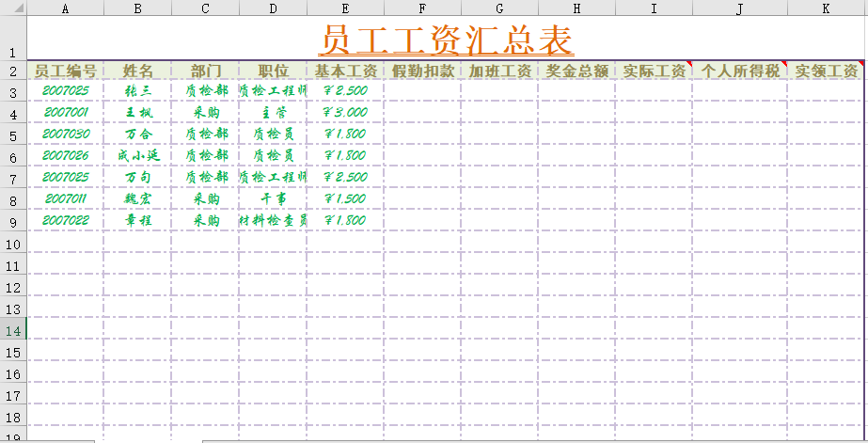The width and height of the screenshot is (868, 443).
Task: Select the 奖金总额 header cell
Action: (576, 71)
